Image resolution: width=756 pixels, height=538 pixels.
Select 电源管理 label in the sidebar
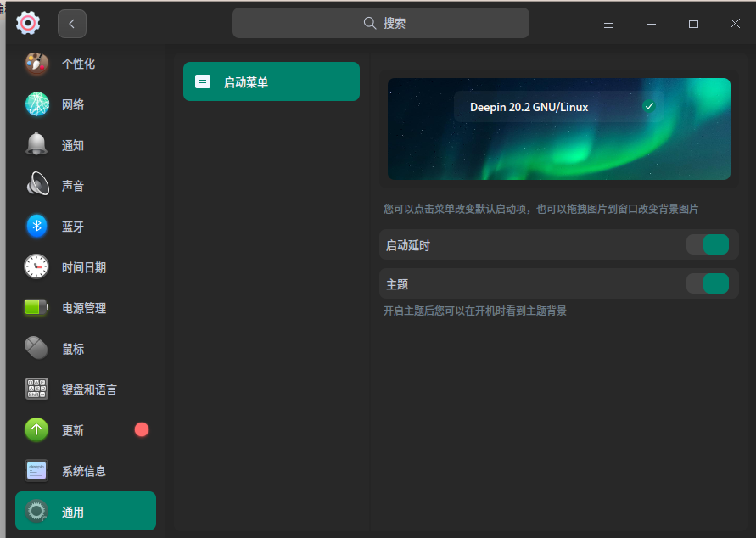[x=84, y=307]
